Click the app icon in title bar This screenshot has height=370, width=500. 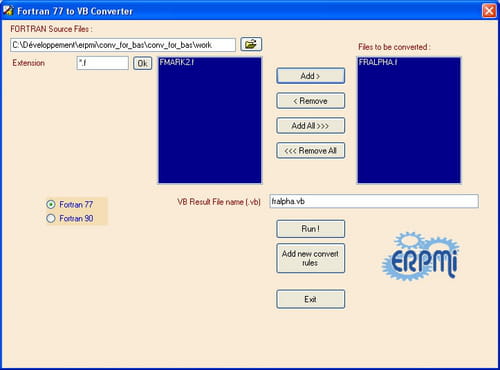click(8, 11)
